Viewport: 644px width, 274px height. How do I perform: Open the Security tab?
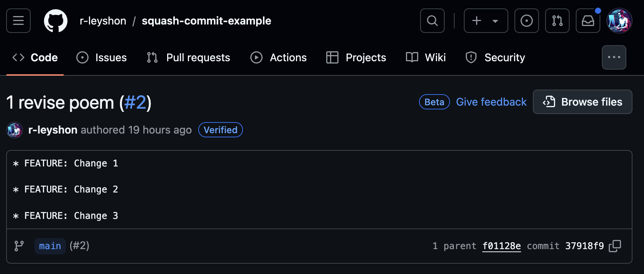(495, 57)
